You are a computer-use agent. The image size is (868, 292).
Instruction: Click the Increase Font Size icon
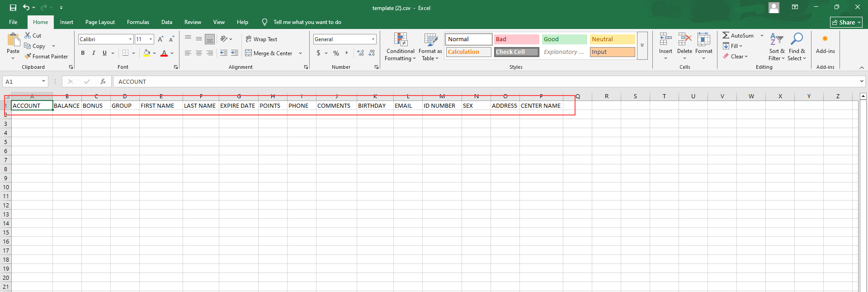(160, 39)
